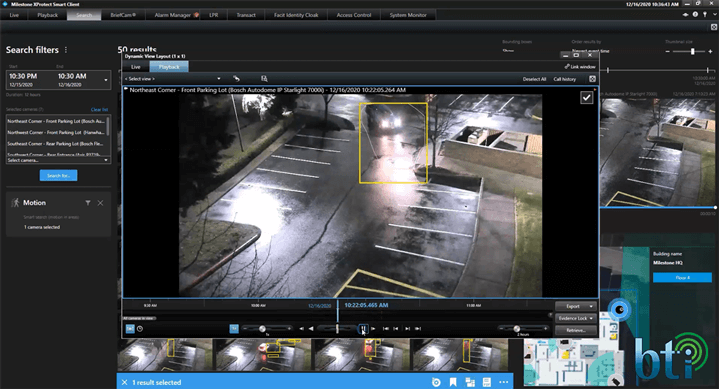Open the main Playback tab
Image resolution: width=719 pixels, height=389 pixels.
click(x=48, y=15)
